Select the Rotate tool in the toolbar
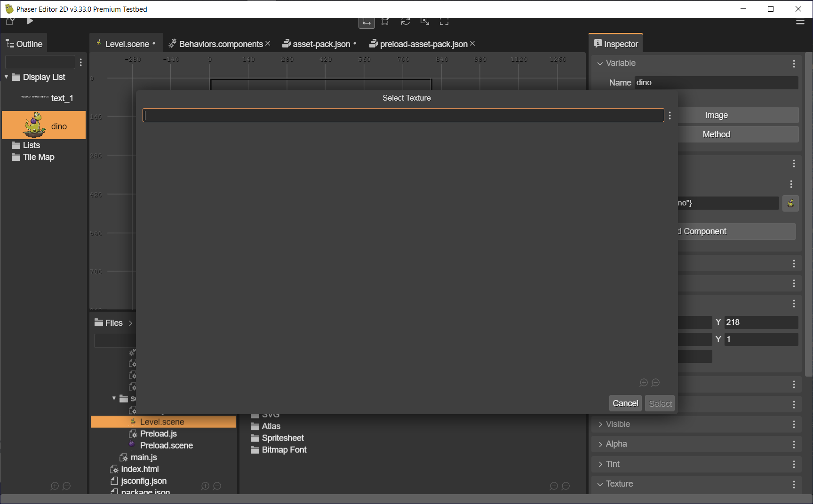813x504 pixels. click(406, 22)
